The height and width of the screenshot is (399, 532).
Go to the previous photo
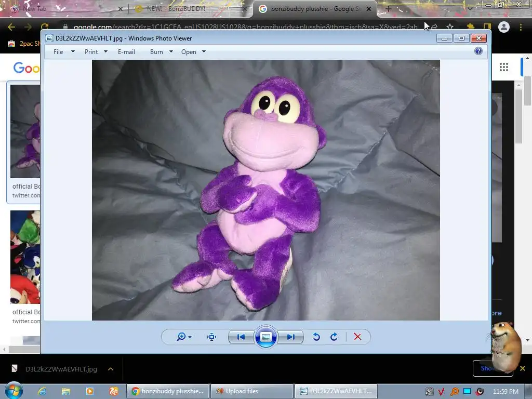click(x=241, y=337)
